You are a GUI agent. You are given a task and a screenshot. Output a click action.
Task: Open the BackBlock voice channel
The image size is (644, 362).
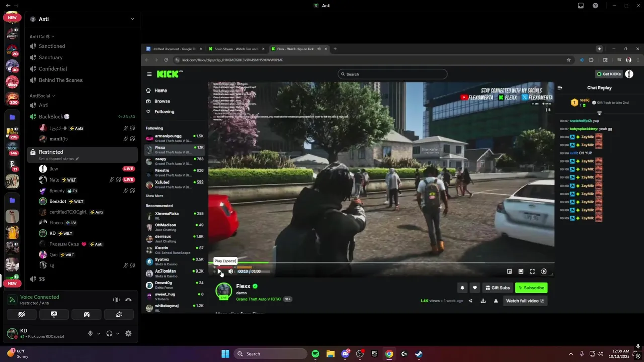[82, 117]
